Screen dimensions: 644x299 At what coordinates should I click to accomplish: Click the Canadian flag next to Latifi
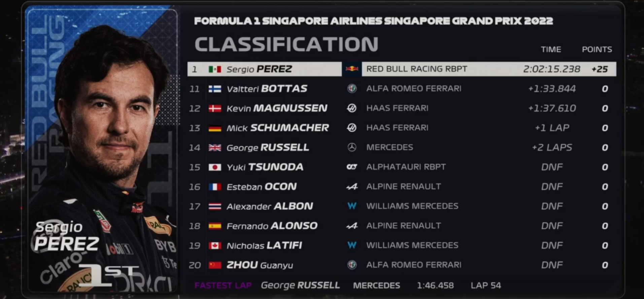coord(215,245)
